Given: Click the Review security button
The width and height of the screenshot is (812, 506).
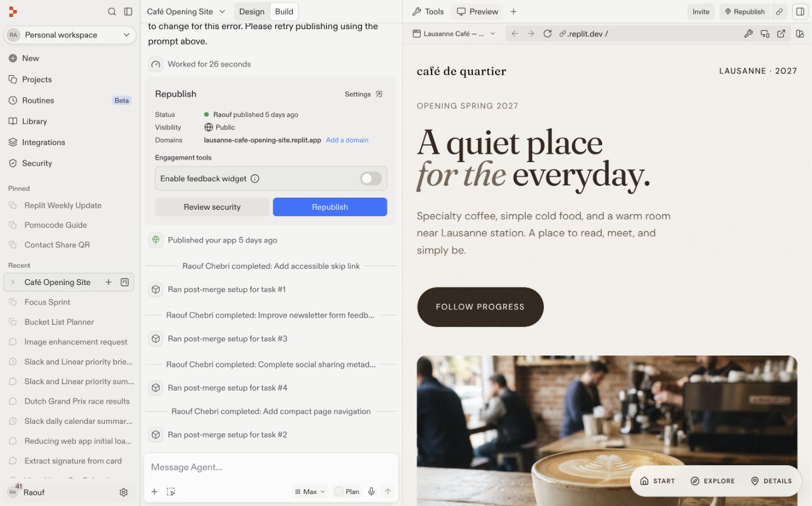Looking at the screenshot, I should coord(212,207).
